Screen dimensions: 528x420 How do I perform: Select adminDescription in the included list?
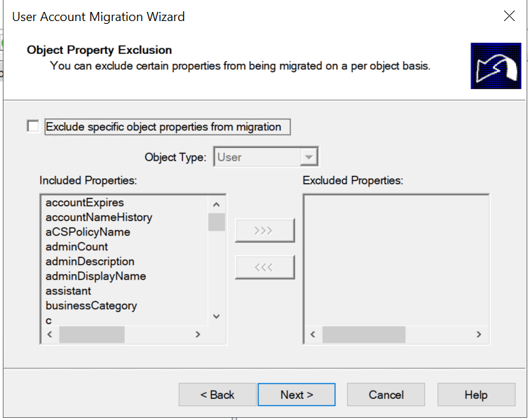(x=90, y=262)
